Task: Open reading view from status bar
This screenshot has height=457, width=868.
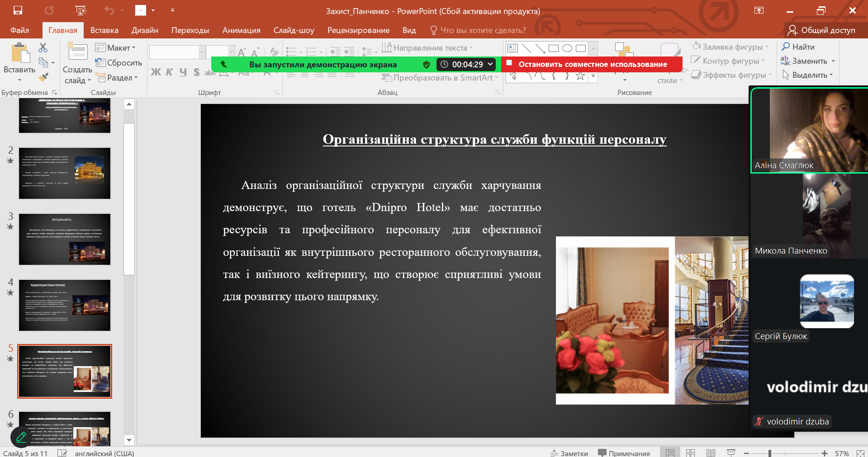Action: point(711,453)
